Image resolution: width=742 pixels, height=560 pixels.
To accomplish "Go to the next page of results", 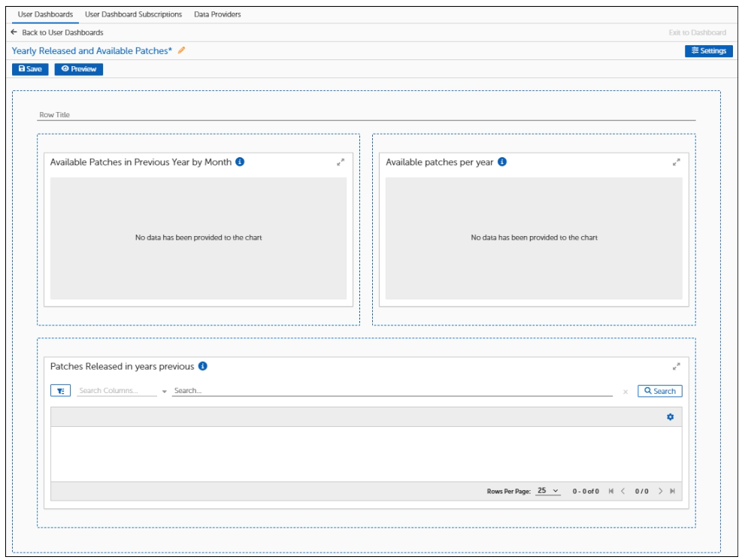I will pos(660,491).
